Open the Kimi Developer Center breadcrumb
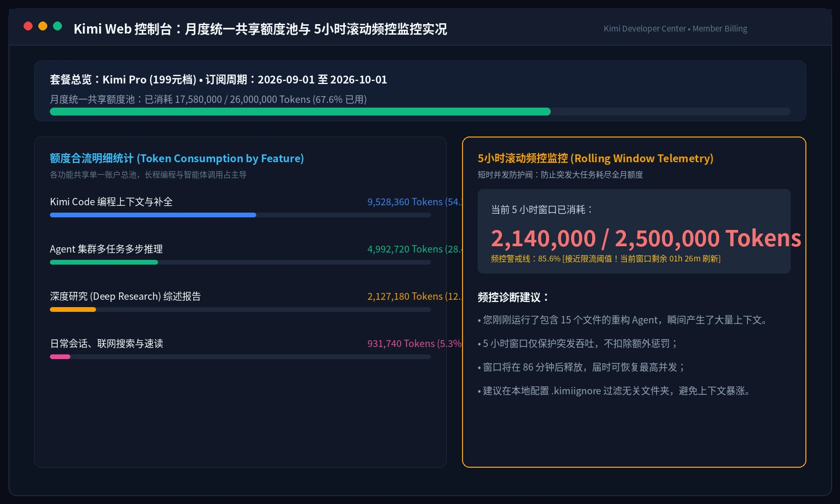The width and height of the screenshot is (840, 504). coord(645,28)
